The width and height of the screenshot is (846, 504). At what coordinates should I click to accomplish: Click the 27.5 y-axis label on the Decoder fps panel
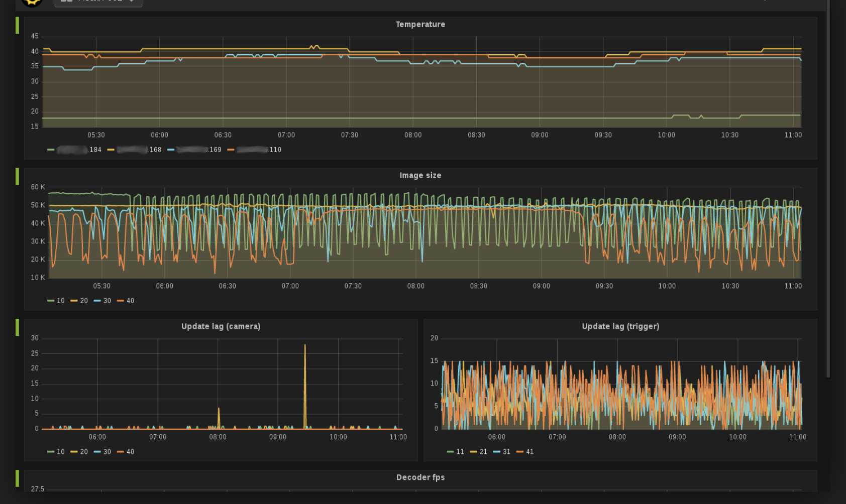click(x=38, y=489)
